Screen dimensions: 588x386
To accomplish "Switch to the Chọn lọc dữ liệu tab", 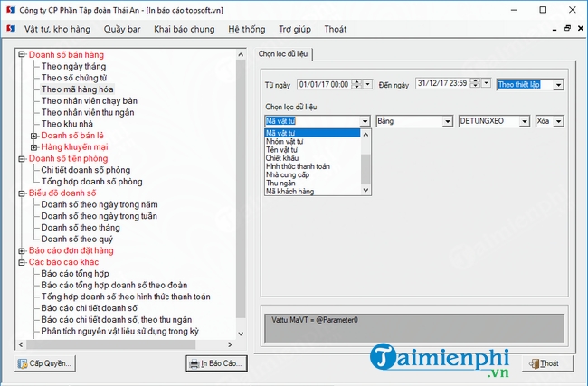I will (284, 53).
